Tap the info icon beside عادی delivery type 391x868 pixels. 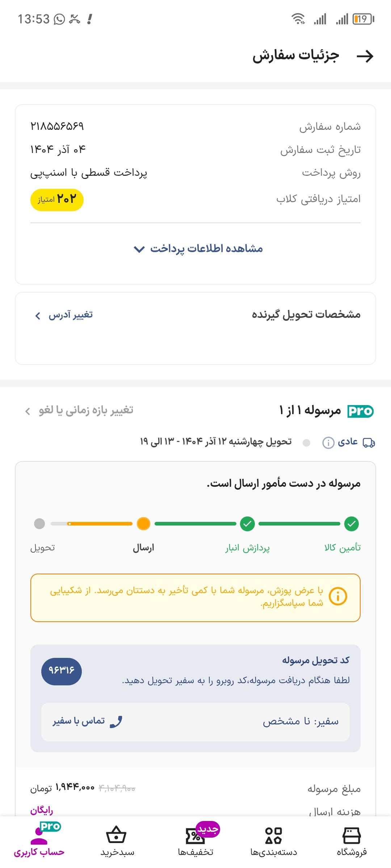pos(328,442)
